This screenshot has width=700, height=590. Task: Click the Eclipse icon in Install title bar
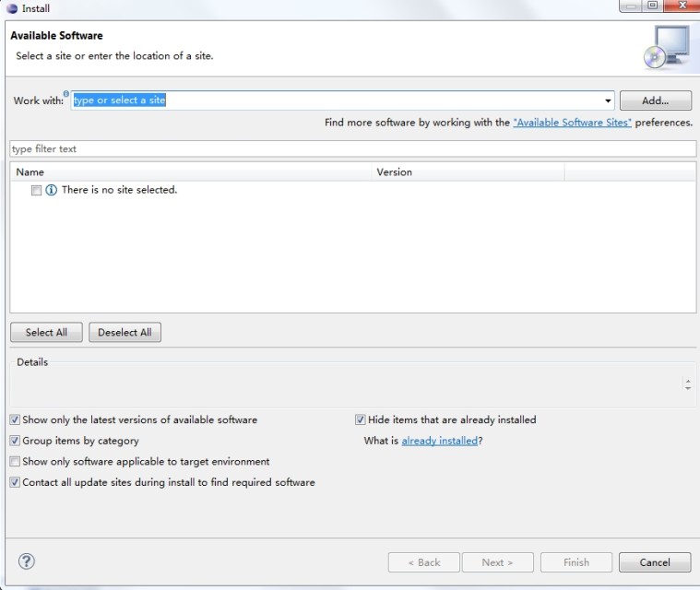(x=12, y=8)
